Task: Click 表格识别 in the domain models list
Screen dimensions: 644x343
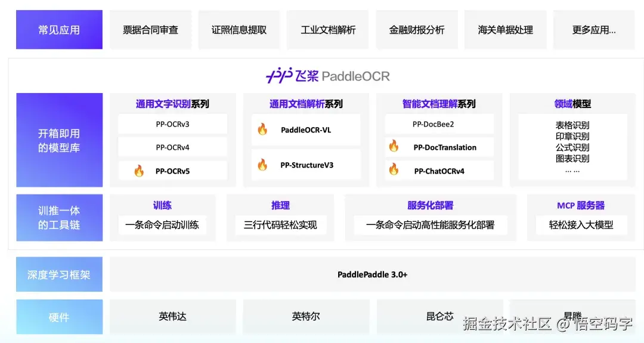Action: (572, 125)
